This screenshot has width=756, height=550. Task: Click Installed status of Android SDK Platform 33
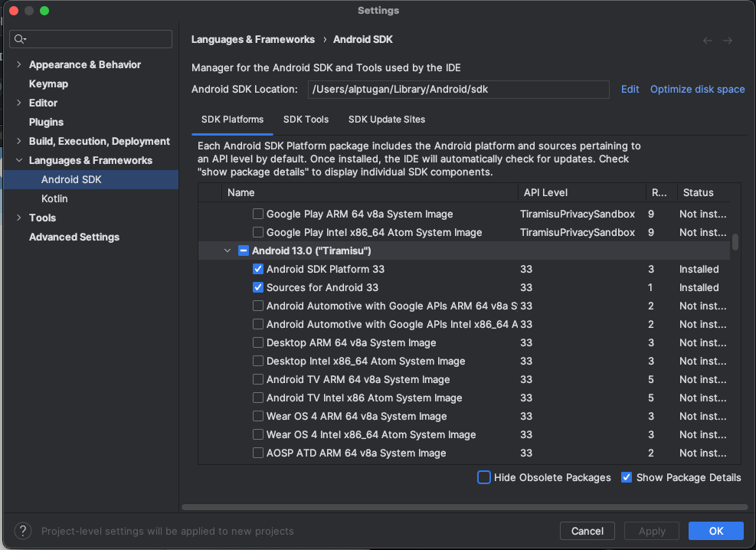(699, 269)
